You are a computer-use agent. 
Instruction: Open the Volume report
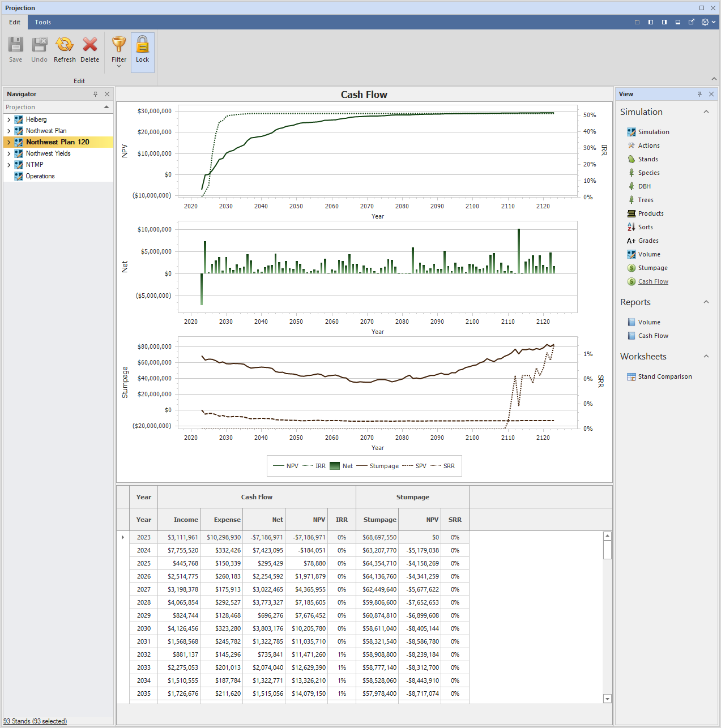649,322
